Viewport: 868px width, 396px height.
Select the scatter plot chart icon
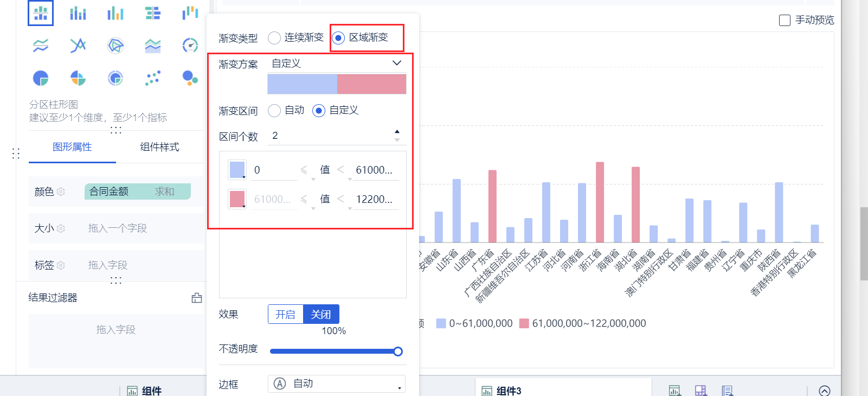pyautogui.click(x=153, y=78)
